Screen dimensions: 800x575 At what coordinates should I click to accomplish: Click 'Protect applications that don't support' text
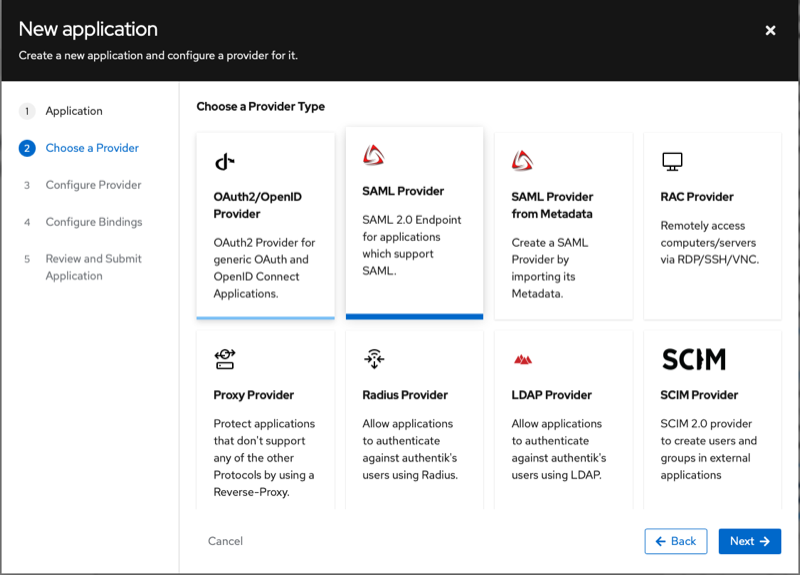coord(264,458)
